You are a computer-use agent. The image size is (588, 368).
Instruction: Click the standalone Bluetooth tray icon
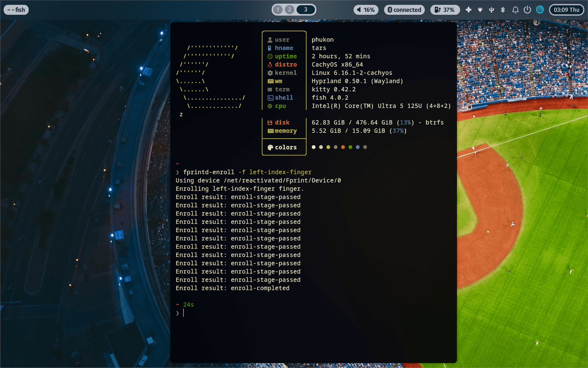(503, 9)
